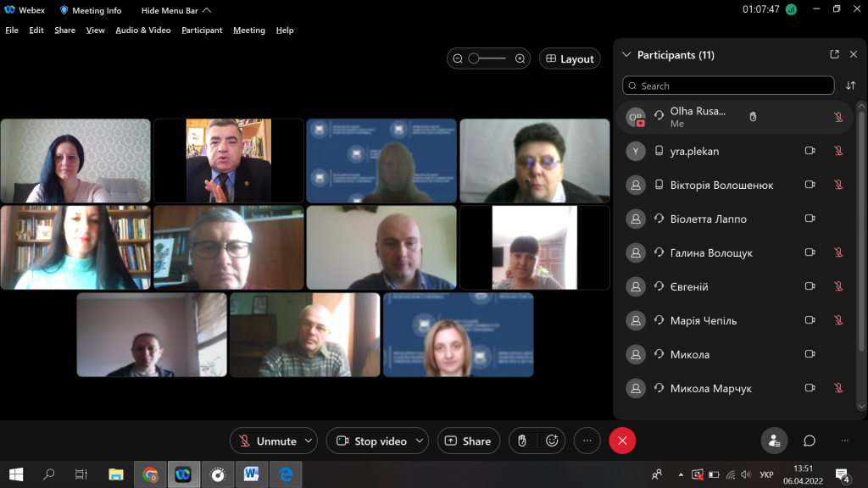The width and height of the screenshot is (868, 488).
Task: Open more options ellipsis in toolbar
Action: 587,441
